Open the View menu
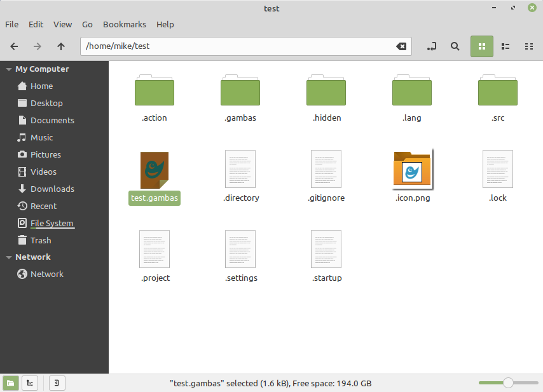Image resolution: width=543 pixels, height=392 pixels. [x=62, y=24]
